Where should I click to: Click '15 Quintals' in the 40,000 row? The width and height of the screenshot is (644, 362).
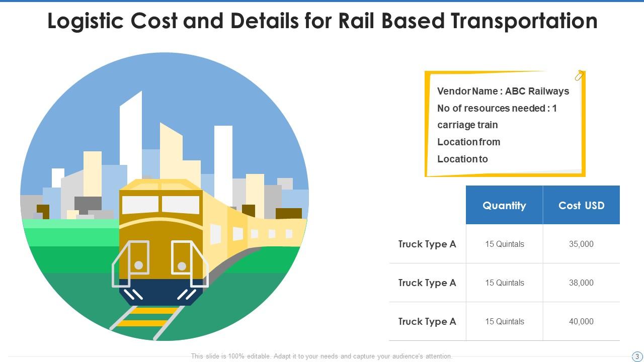(505, 322)
